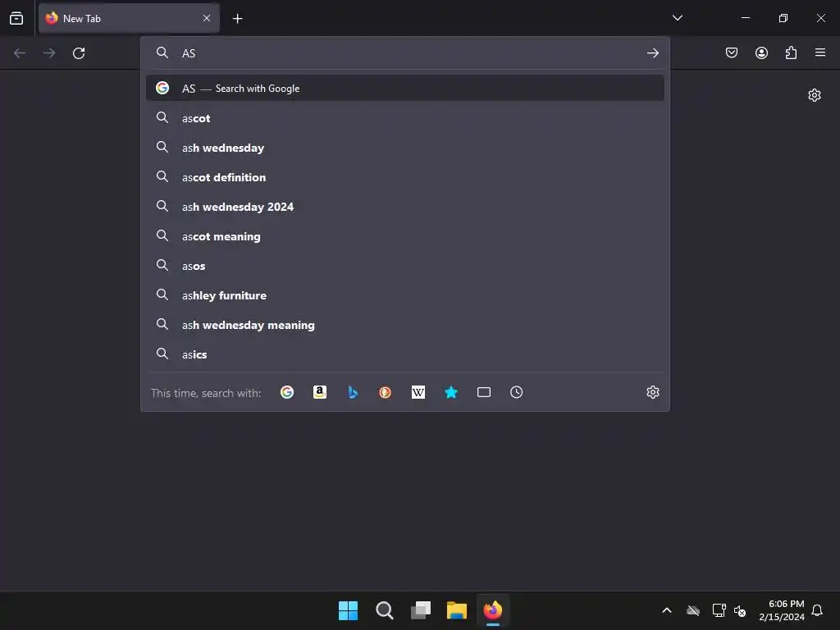The image size is (840, 630).
Task: Search this time with Bing
Action: pos(353,392)
